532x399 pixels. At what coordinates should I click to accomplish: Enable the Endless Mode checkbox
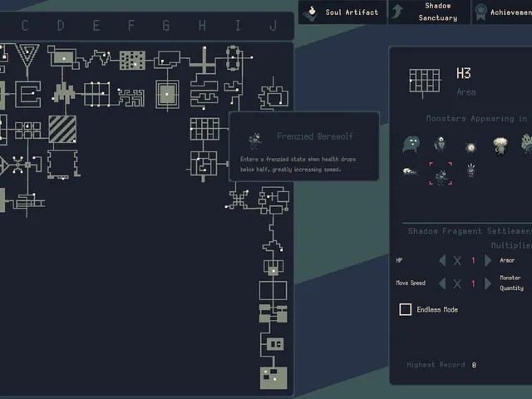click(405, 309)
